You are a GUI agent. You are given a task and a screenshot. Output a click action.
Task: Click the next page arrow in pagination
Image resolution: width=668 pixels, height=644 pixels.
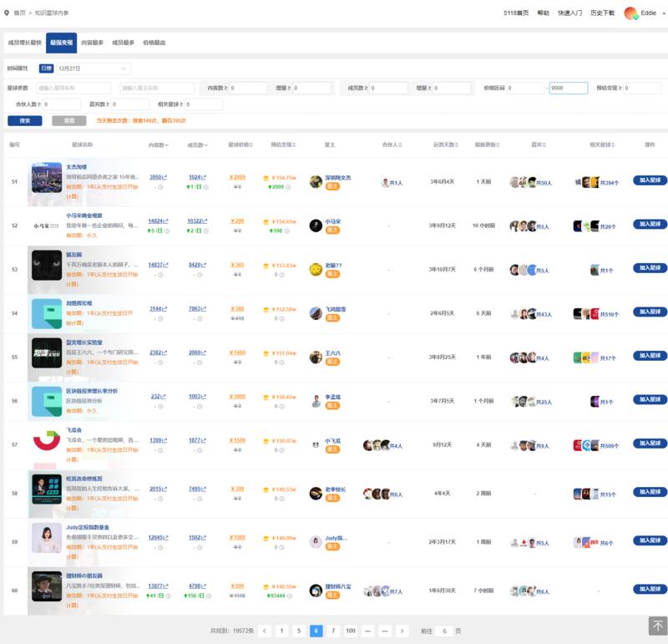(402, 631)
